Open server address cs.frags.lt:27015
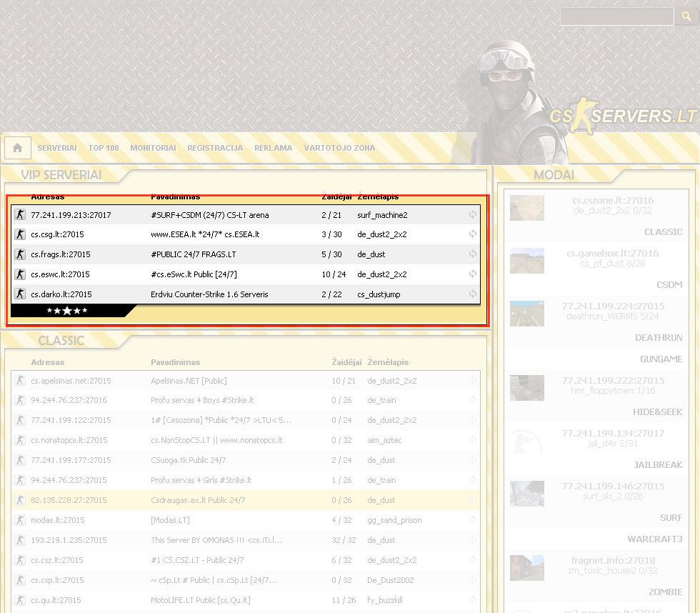Image resolution: width=700 pixels, height=613 pixels. pyautogui.click(x=60, y=254)
